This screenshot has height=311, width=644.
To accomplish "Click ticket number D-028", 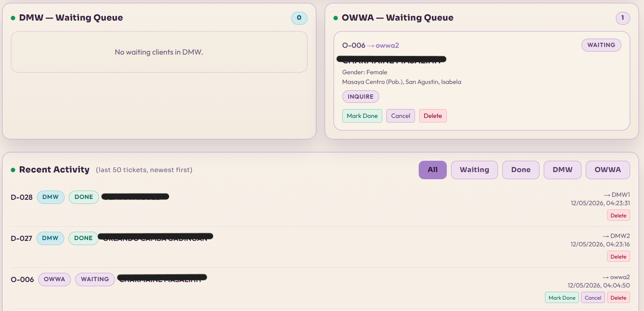I will pos(22,197).
